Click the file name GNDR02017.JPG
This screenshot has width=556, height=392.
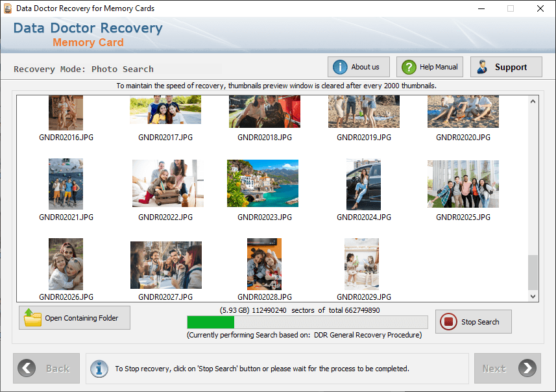165,138
